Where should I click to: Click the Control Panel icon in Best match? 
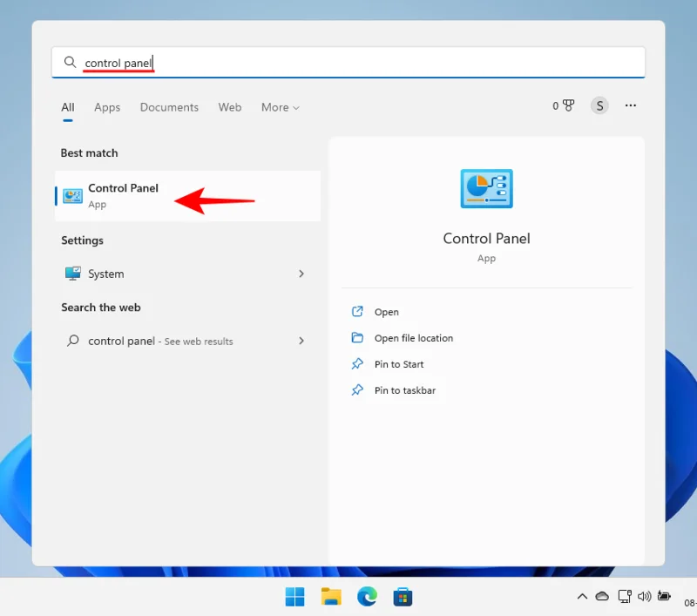tap(72, 196)
